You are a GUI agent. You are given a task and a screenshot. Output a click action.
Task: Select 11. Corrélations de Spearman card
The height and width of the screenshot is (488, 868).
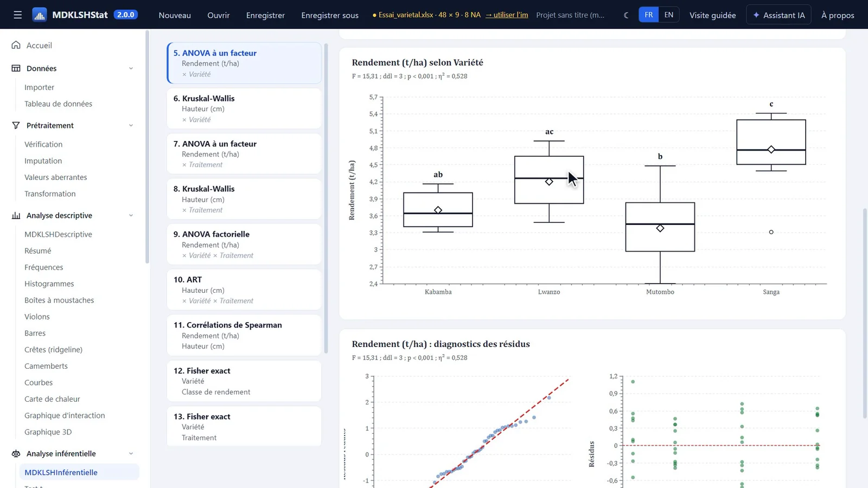244,335
